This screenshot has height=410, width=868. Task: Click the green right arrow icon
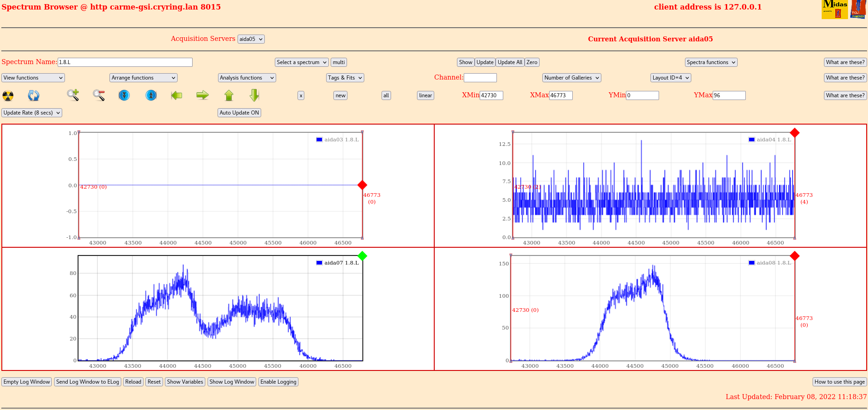[203, 95]
